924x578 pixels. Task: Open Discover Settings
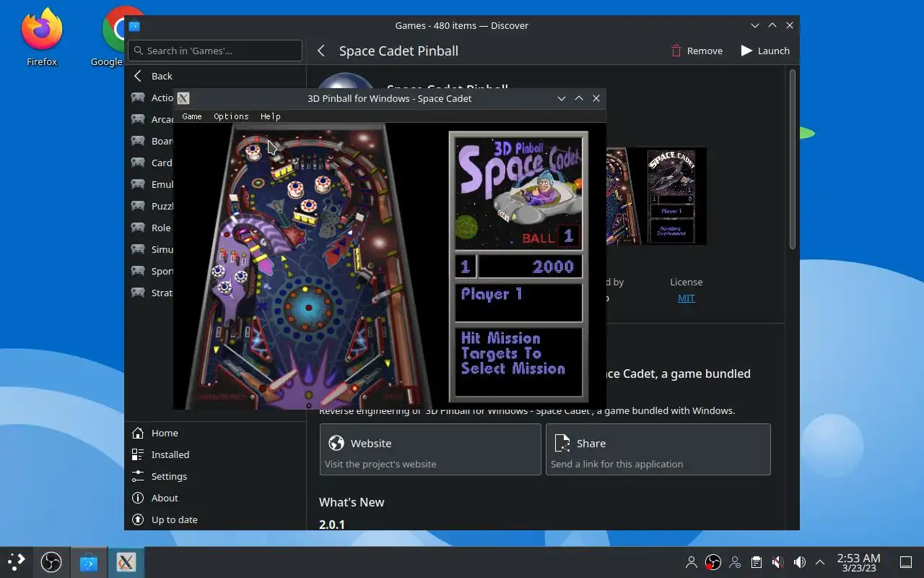point(215,476)
